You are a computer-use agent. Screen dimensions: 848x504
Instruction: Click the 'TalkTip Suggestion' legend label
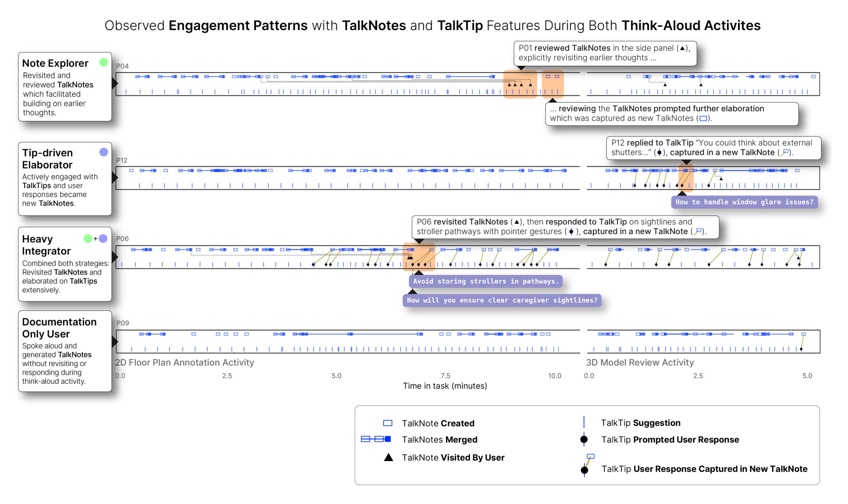(x=641, y=423)
